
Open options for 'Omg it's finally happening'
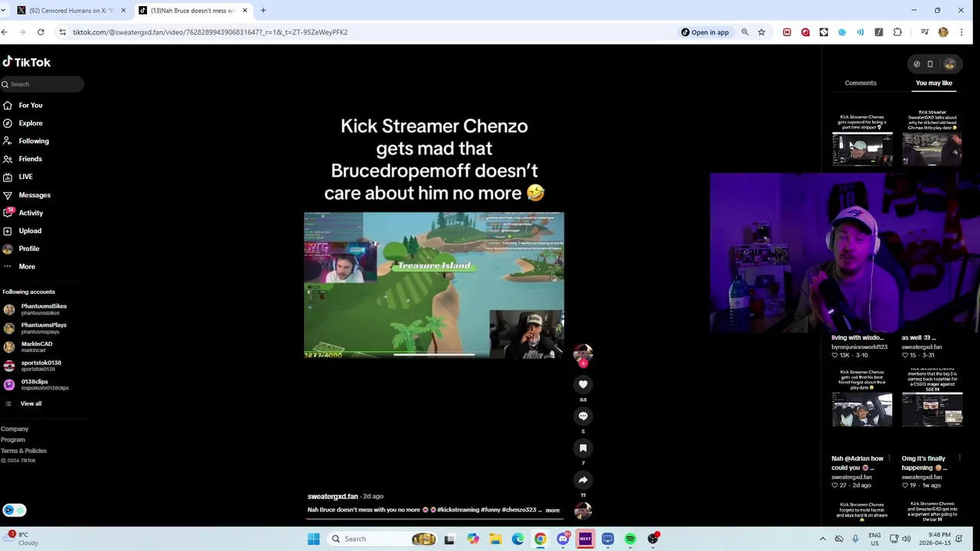tap(959, 458)
